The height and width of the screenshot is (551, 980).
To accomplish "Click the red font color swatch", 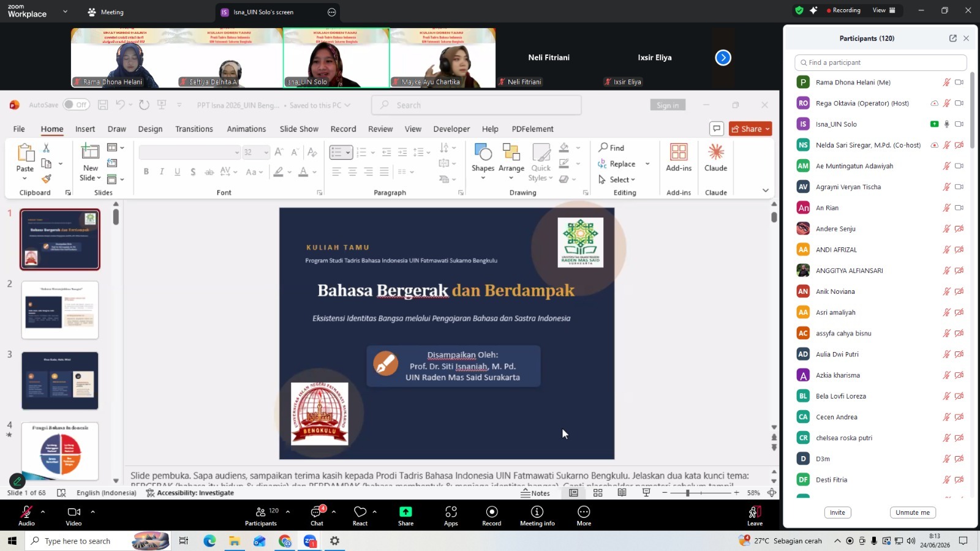I will (303, 172).
